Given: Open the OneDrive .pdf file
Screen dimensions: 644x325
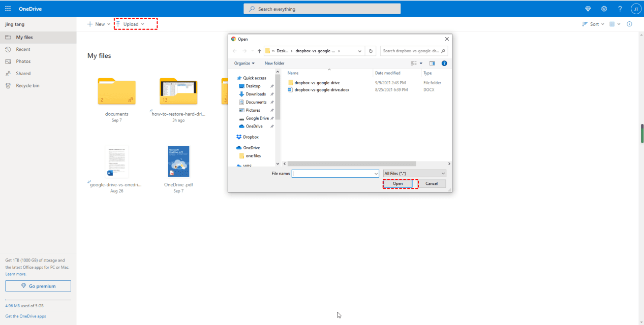Looking at the screenshot, I should tap(178, 161).
